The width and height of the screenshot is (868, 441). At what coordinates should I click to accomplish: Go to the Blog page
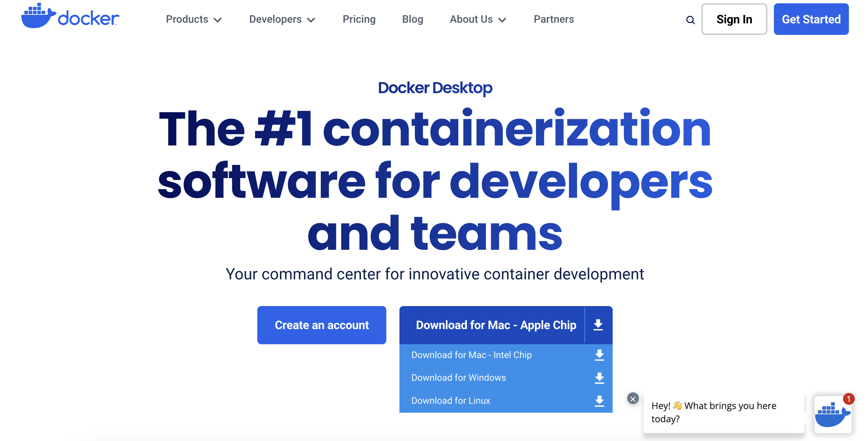tap(412, 19)
